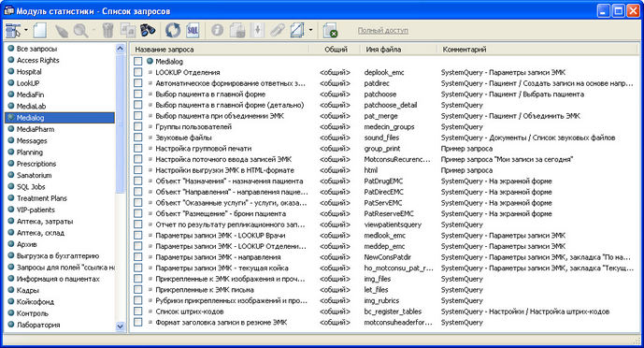Select query 'Выбор пациента при объединении ЭМК'
644x348 pixels.
(x=220, y=116)
